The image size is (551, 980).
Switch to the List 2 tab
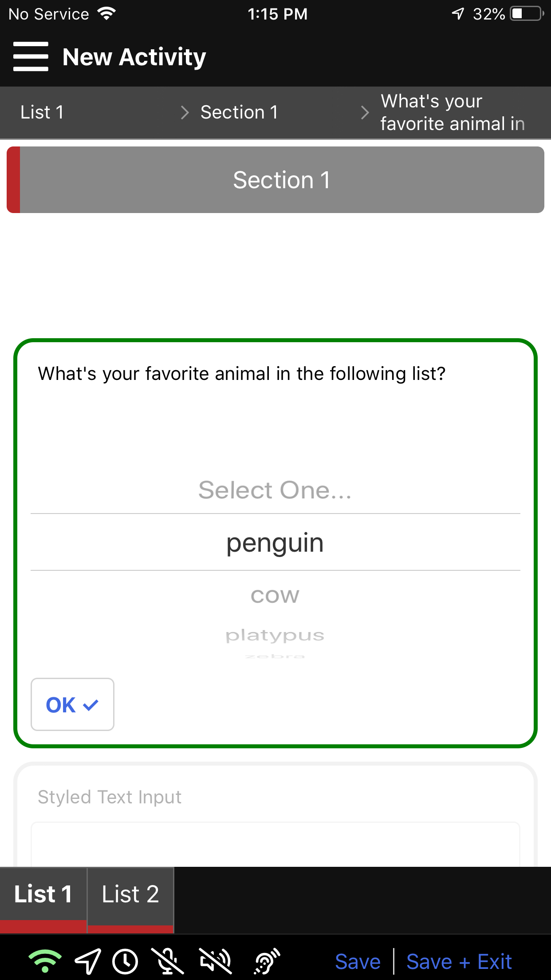click(x=130, y=895)
